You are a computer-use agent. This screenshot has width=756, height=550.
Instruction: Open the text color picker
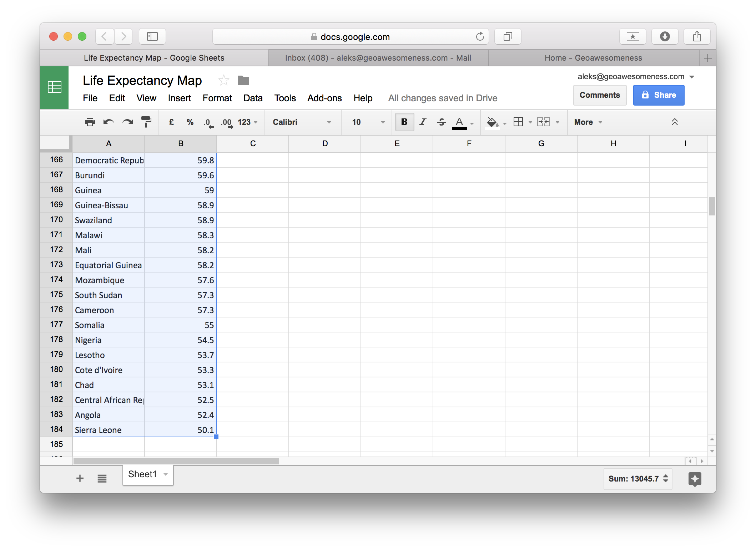click(x=460, y=122)
